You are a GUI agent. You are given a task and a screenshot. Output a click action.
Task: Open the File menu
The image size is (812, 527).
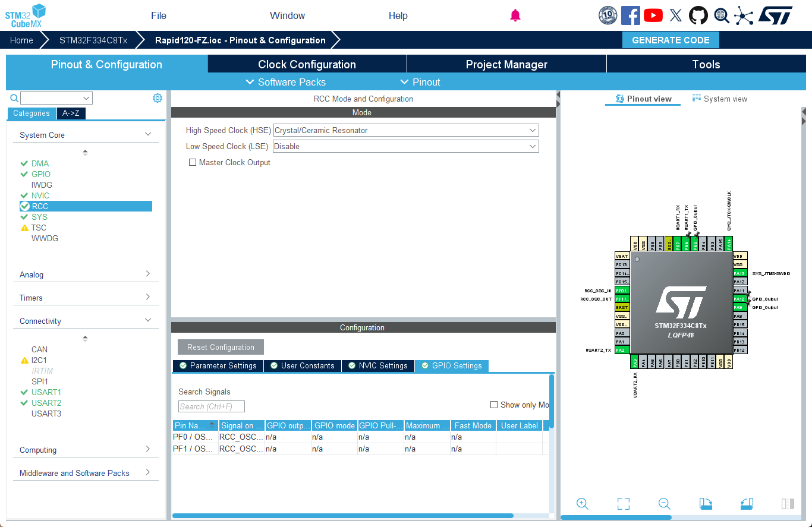[159, 15]
